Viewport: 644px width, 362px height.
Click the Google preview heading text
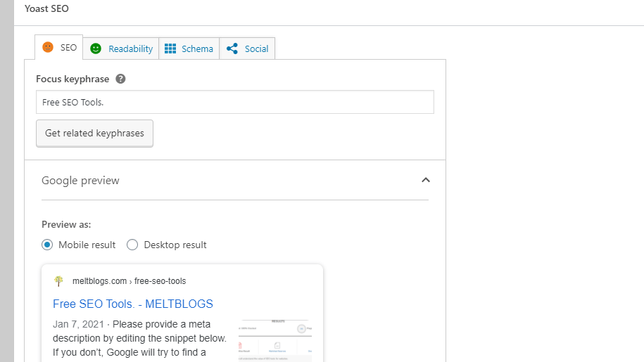(x=80, y=181)
